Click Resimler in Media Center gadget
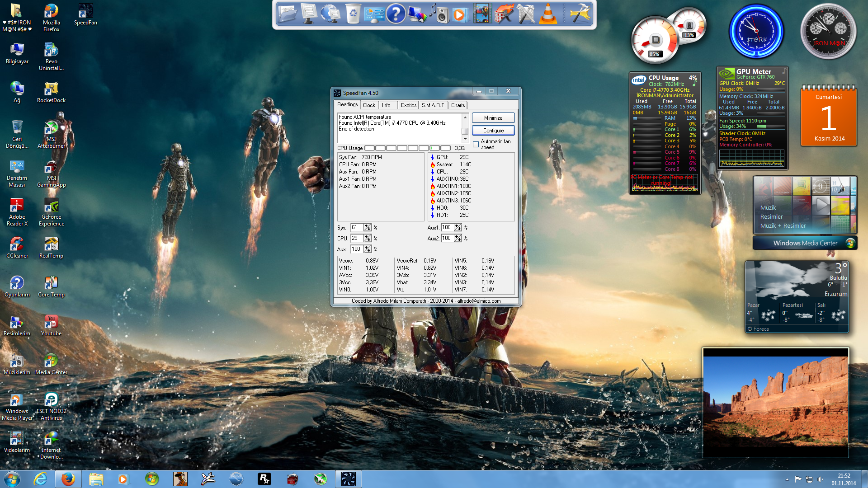The width and height of the screenshot is (868, 488). click(x=771, y=217)
